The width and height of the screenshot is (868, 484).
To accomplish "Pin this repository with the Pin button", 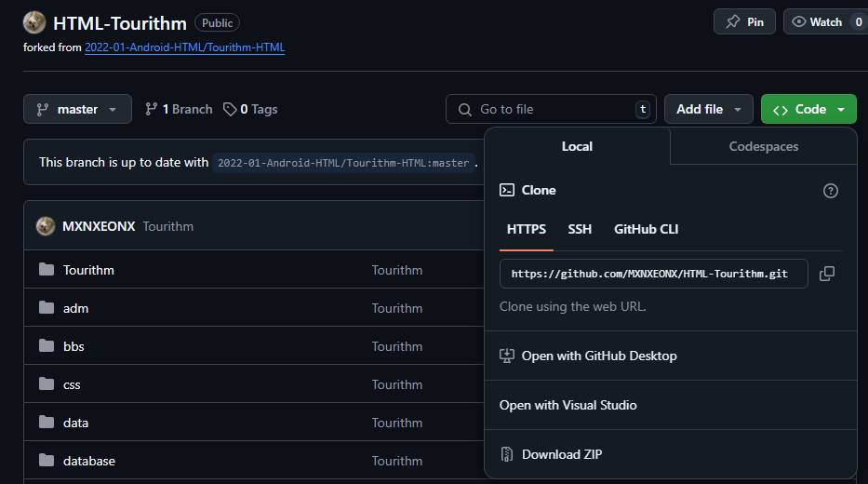I will coord(744,22).
